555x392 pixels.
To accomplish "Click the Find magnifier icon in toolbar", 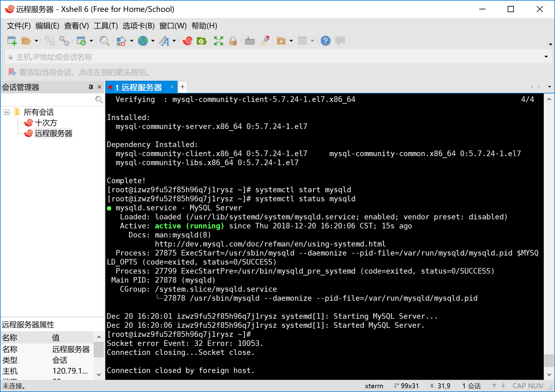I will pos(104,41).
